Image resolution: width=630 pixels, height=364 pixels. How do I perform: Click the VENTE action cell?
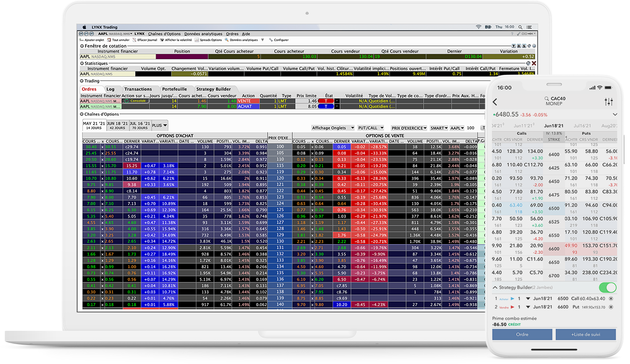click(248, 101)
